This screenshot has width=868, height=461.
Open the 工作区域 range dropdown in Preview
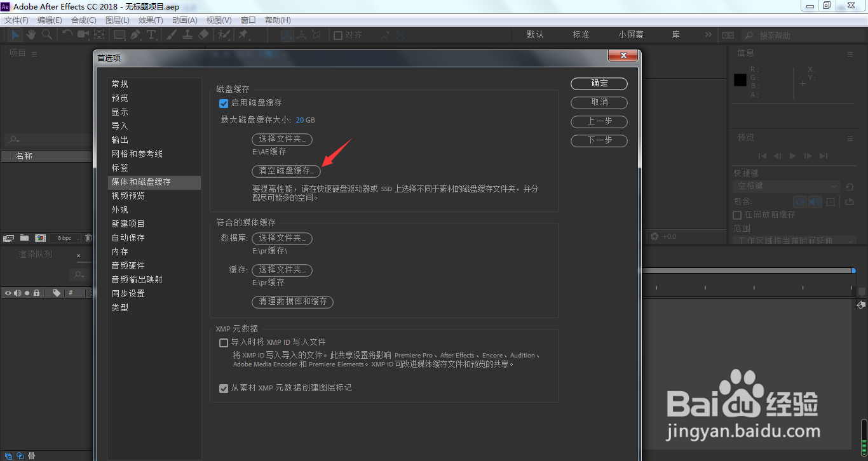pos(795,241)
